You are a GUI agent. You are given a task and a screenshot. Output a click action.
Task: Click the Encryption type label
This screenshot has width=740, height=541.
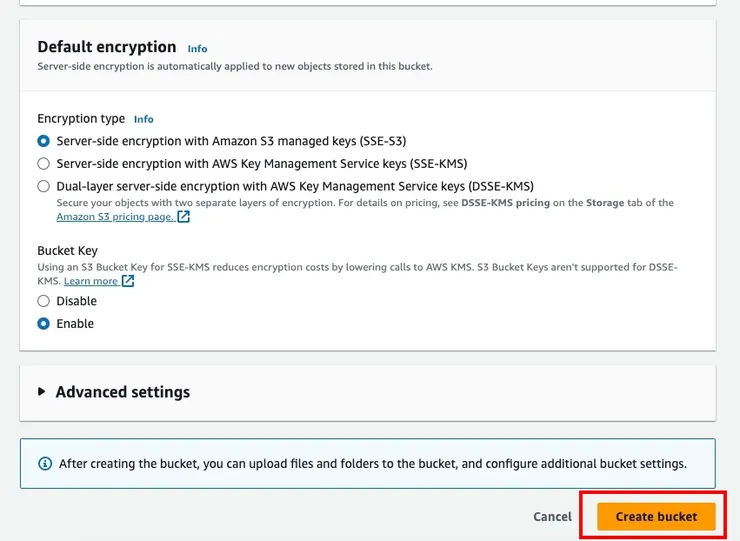coord(81,118)
